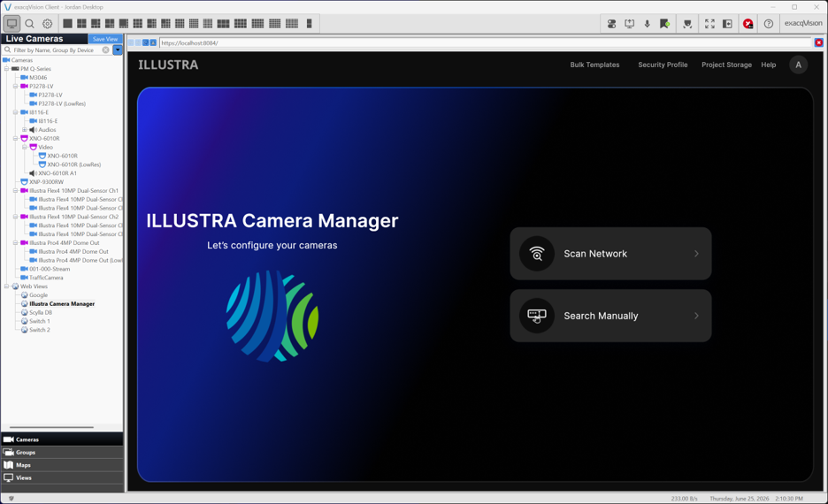Image resolution: width=828 pixels, height=504 pixels.
Task: Switch to Groups tab in sidebar
Action: pos(62,453)
